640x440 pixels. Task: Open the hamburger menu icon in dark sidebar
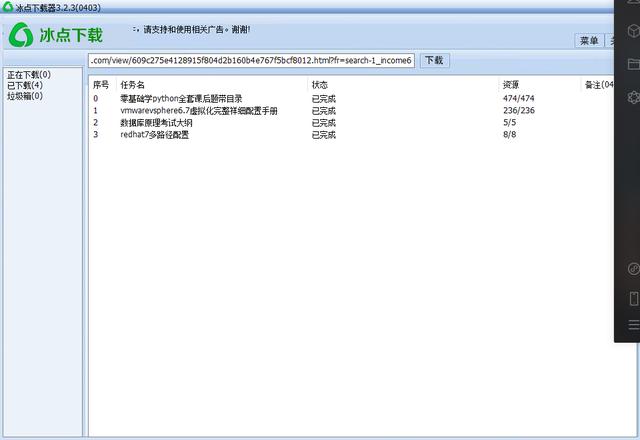634,325
